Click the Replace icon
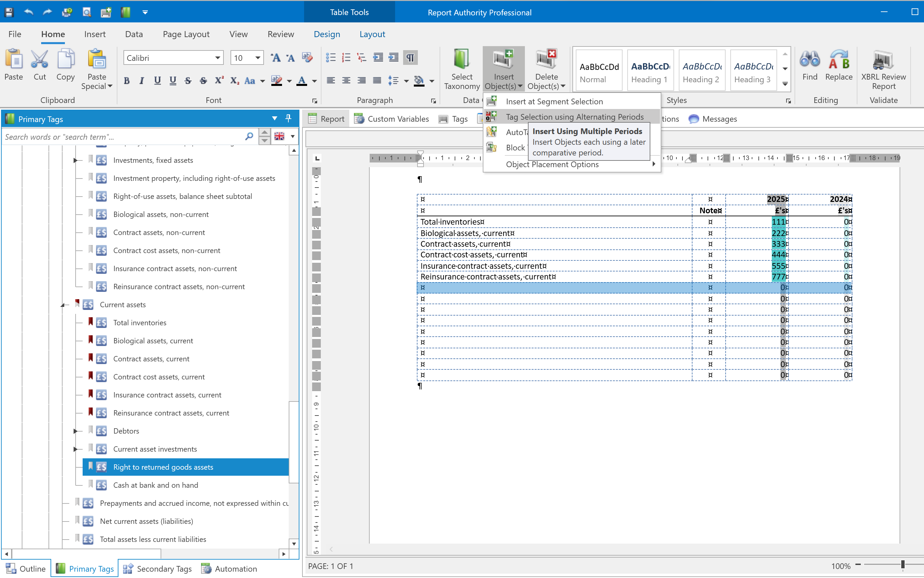The height and width of the screenshot is (578, 924). (839, 59)
